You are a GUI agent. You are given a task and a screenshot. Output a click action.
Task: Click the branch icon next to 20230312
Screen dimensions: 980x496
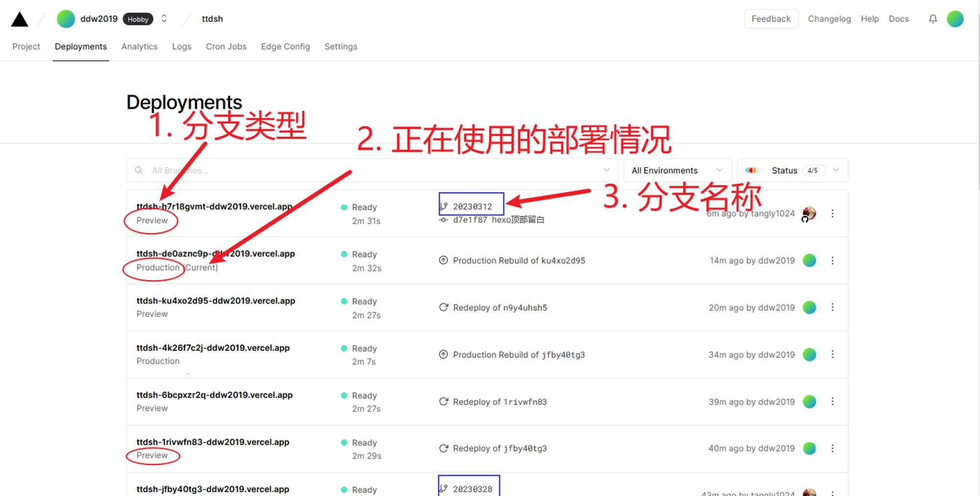click(444, 206)
